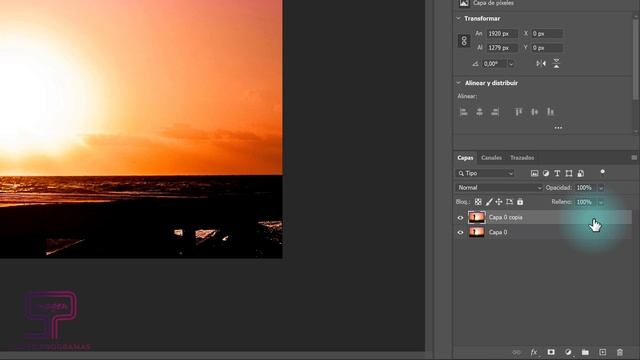Align bottom edges in Alinear row
The height and width of the screenshot is (360, 640).
(x=550, y=112)
